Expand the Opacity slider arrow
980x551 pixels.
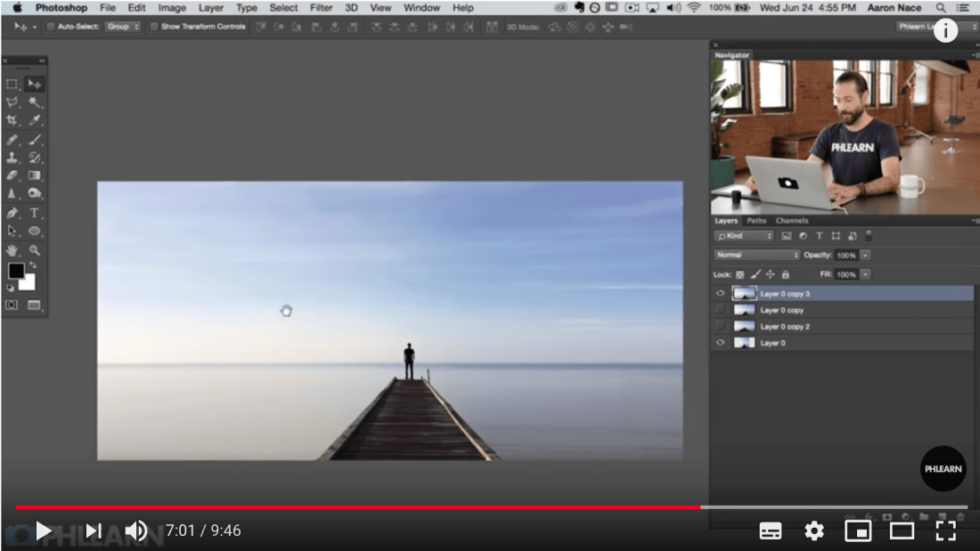(865, 255)
